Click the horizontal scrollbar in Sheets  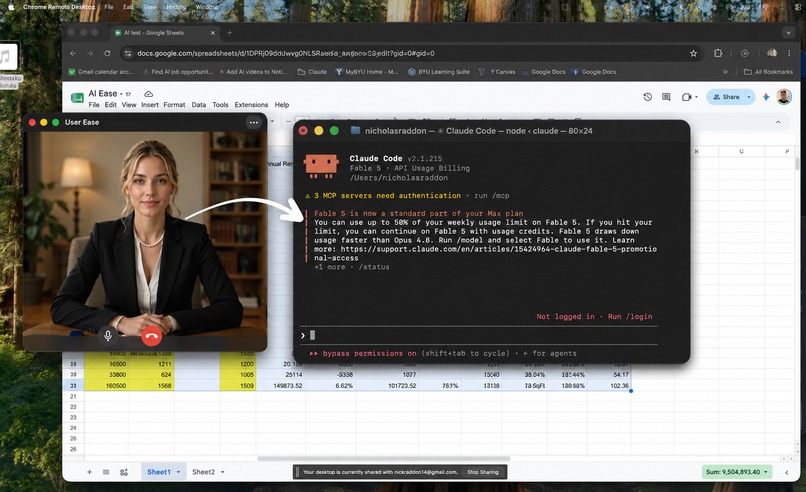383,459
